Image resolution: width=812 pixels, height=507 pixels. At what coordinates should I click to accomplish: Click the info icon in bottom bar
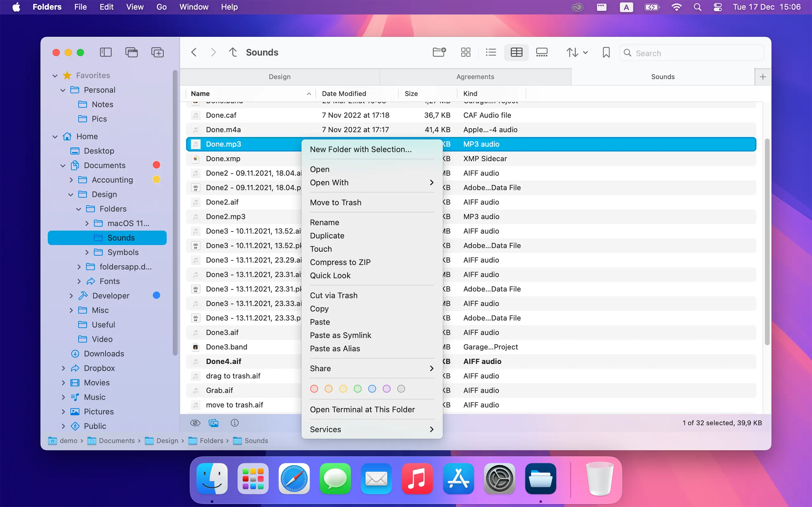pyautogui.click(x=234, y=423)
